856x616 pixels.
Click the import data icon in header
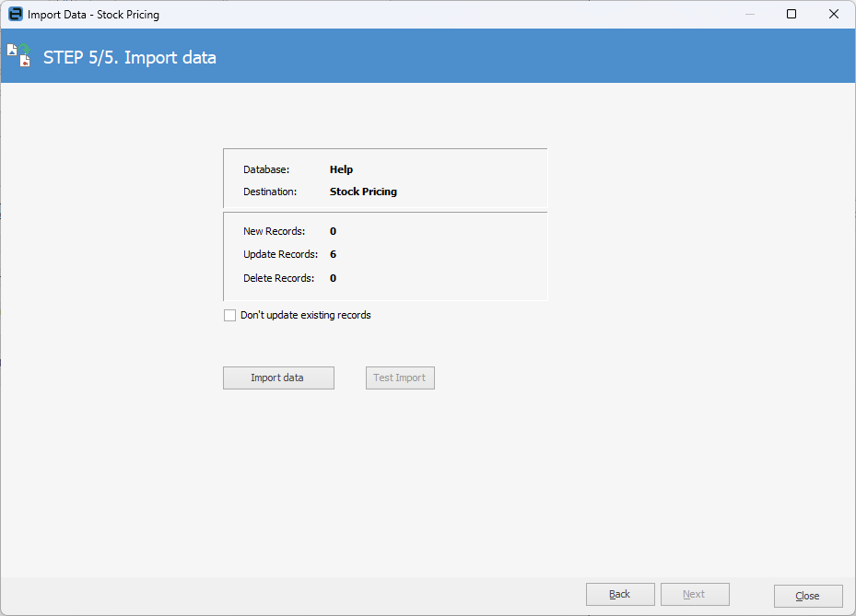point(19,55)
